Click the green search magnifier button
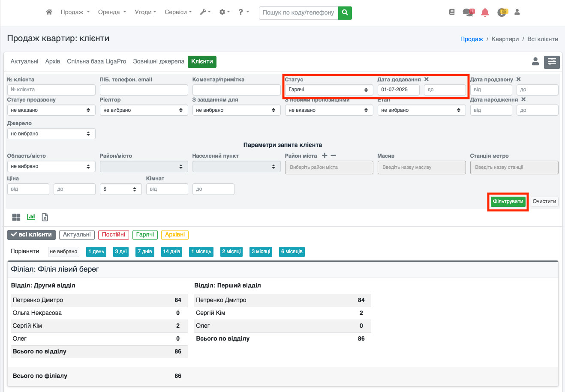Image resolution: width=565 pixels, height=392 pixels. (x=345, y=13)
